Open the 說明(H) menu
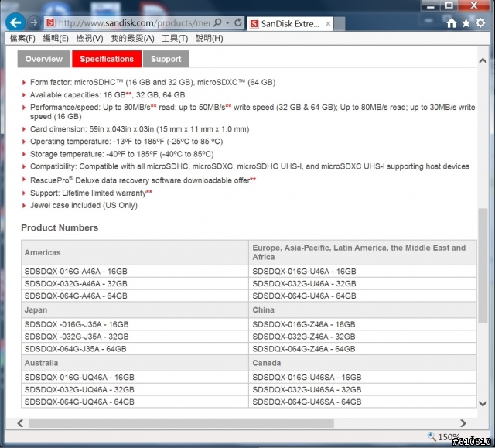 point(209,39)
